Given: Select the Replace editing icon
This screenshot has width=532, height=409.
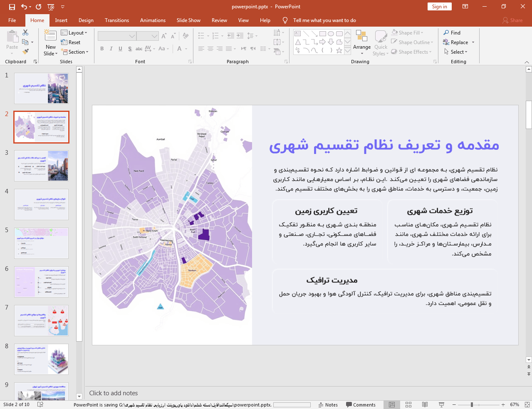Looking at the screenshot, I should click(x=457, y=42).
